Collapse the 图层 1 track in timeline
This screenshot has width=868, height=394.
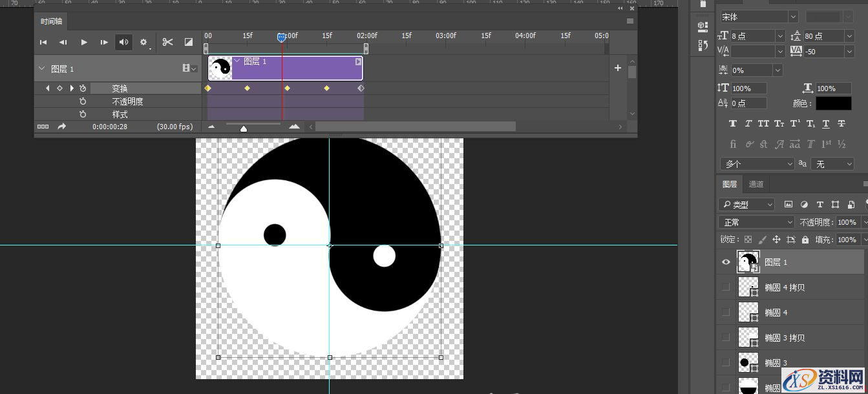(41, 68)
